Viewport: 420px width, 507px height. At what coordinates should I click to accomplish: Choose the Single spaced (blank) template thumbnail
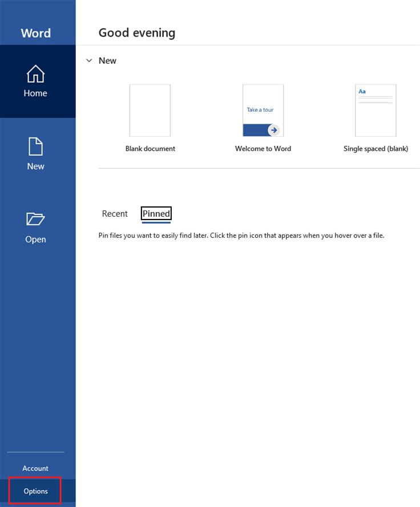tap(375, 111)
